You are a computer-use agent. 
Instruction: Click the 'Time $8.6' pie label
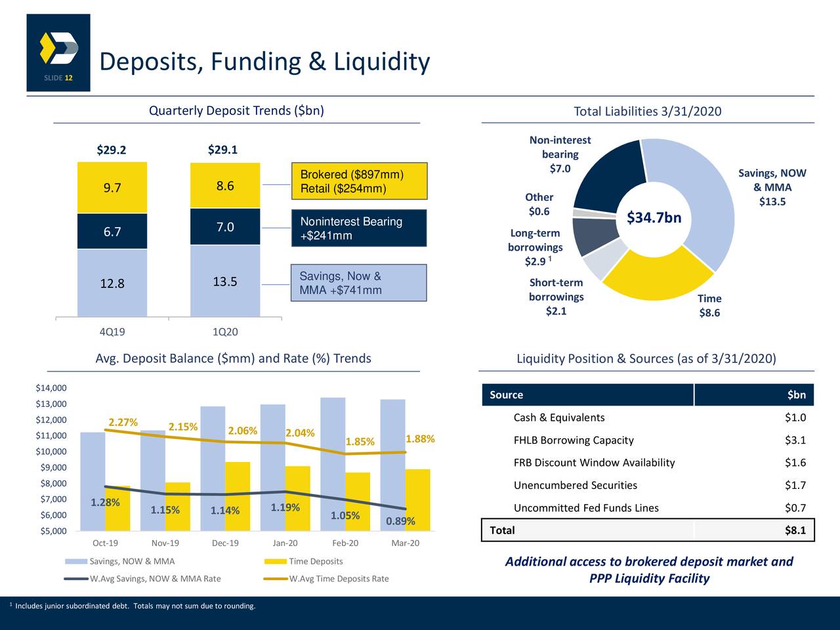tap(709, 305)
